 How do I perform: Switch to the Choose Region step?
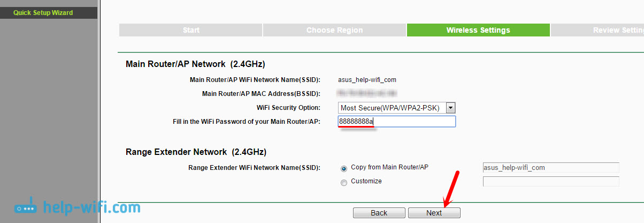coord(334,30)
